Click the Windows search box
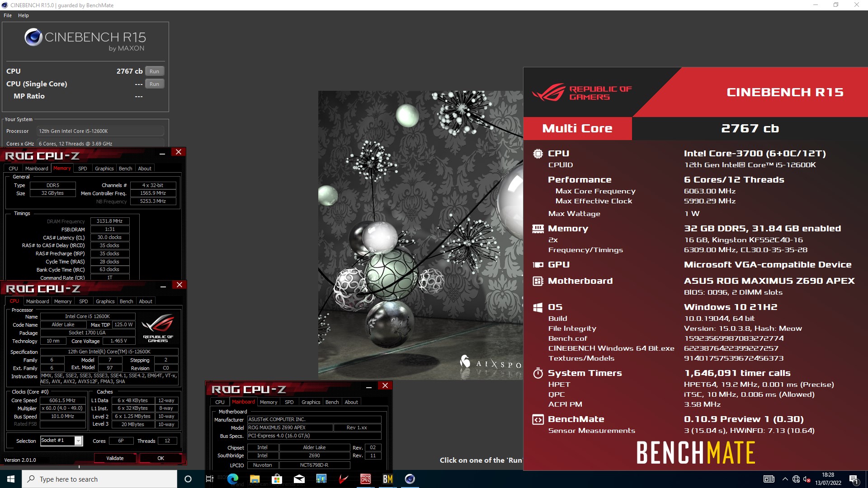This screenshot has width=868, height=488. pos(99,479)
